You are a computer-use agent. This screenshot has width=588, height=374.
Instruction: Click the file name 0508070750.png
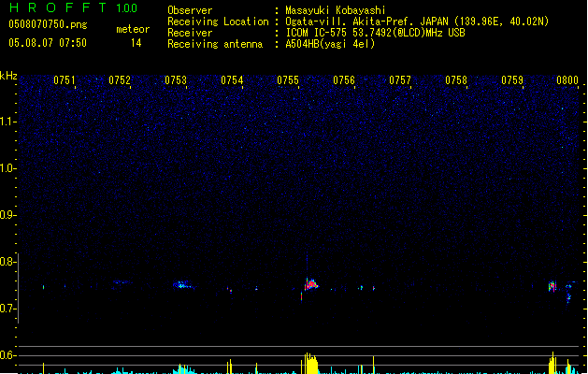(48, 24)
